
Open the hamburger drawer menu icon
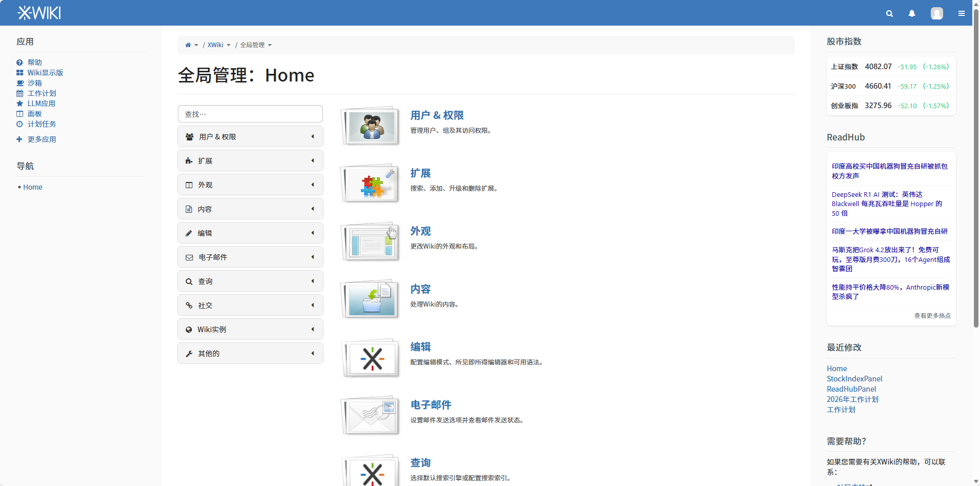961,13
